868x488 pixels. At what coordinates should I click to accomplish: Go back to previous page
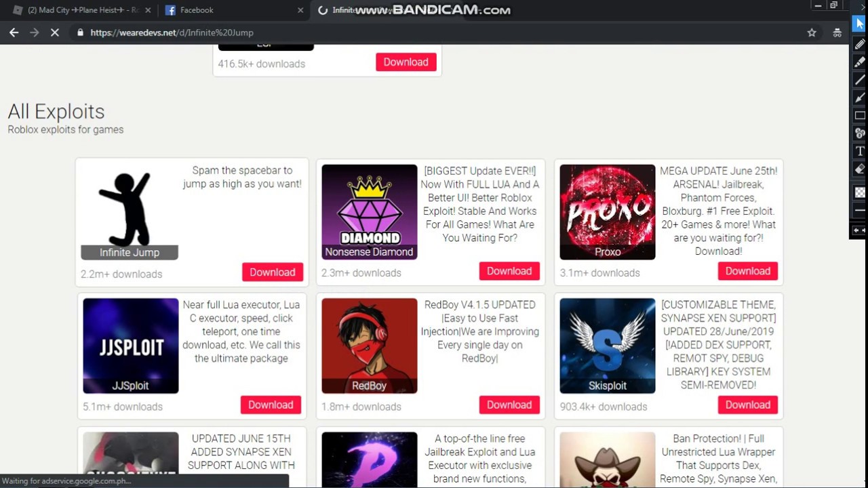(14, 33)
